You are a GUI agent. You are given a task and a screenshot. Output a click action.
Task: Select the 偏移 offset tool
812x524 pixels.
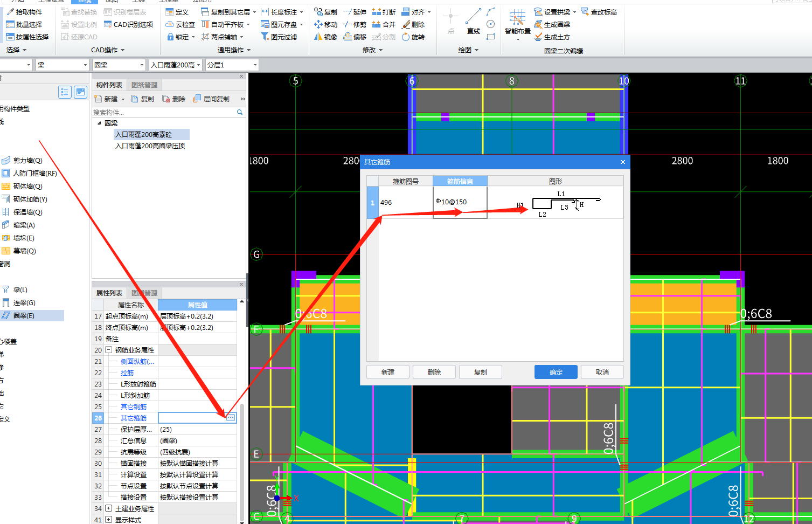(x=355, y=37)
